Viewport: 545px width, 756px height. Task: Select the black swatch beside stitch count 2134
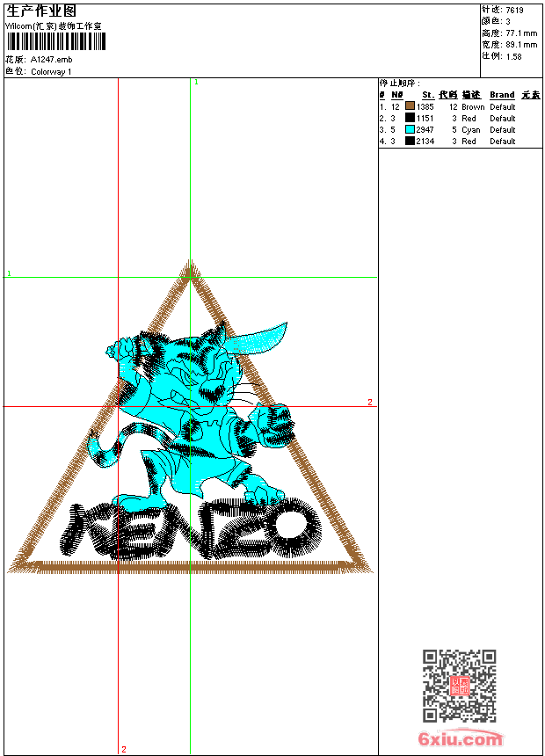coord(410,141)
